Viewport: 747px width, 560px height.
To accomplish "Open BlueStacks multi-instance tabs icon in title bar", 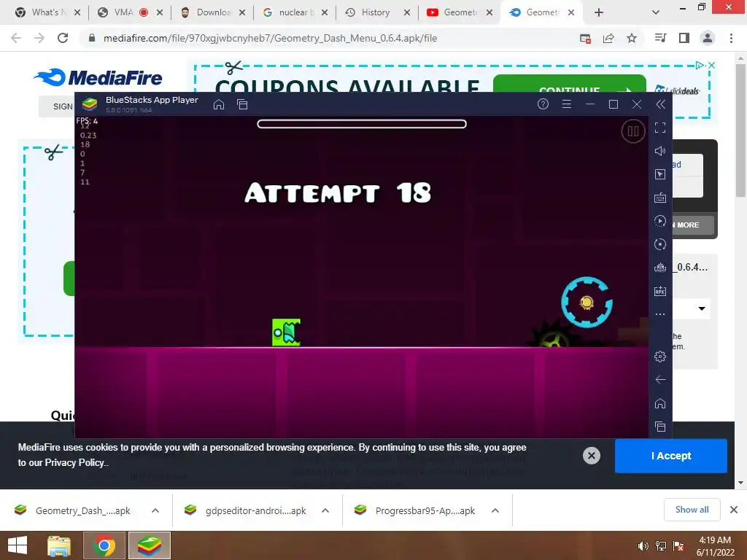I will pos(242,104).
